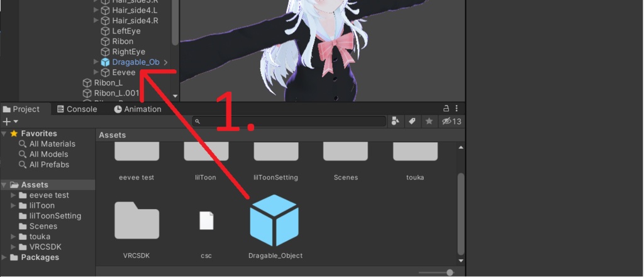
Task: Expand the Eevee object in Hierarchy
Action: pos(96,72)
